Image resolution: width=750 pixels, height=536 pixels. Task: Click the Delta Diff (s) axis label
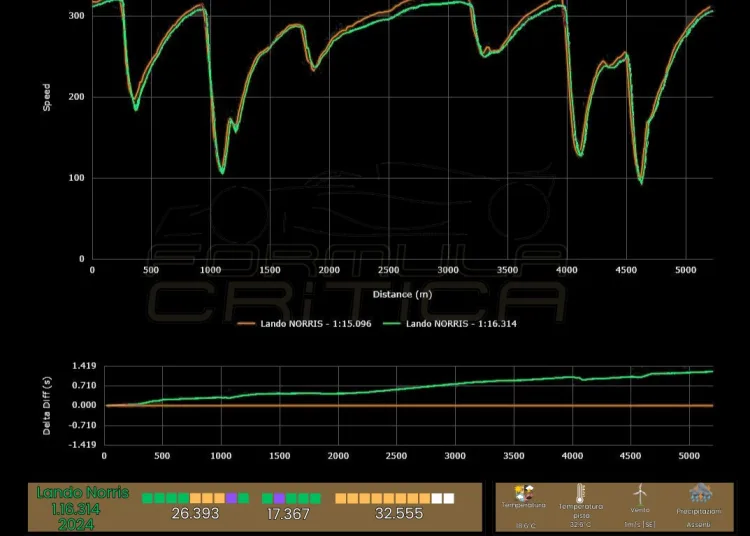point(47,406)
